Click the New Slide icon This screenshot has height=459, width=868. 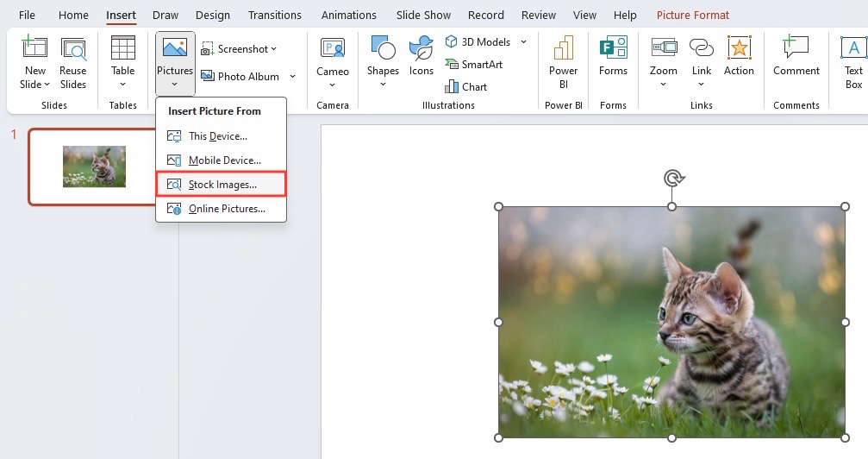(34, 47)
